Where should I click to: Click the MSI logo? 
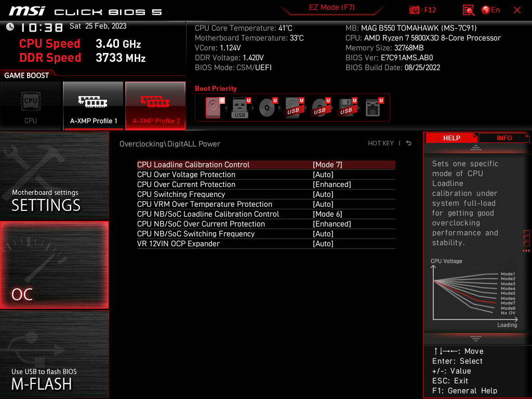[27, 11]
